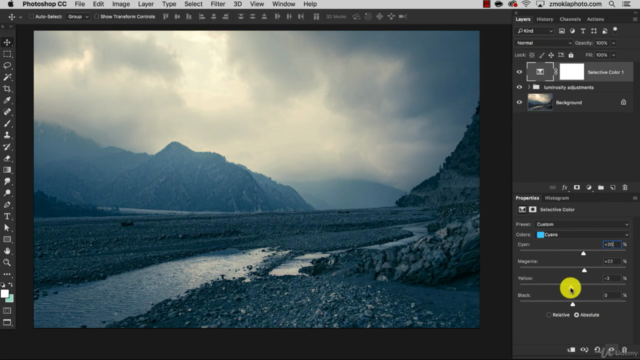Image resolution: width=640 pixels, height=360 pixels.
Task: Select the History Brush tool
Action: (7, 147)
